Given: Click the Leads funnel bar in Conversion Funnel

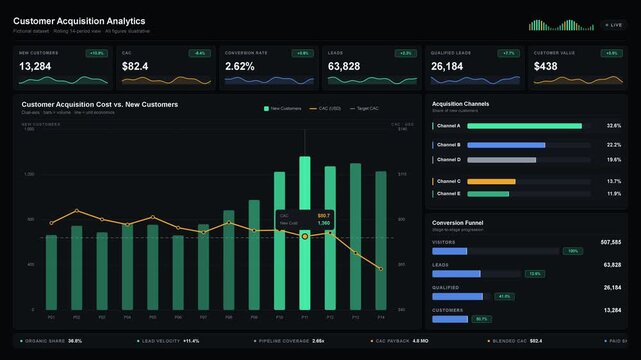Looking at the screenshot, I should (456, 274).
